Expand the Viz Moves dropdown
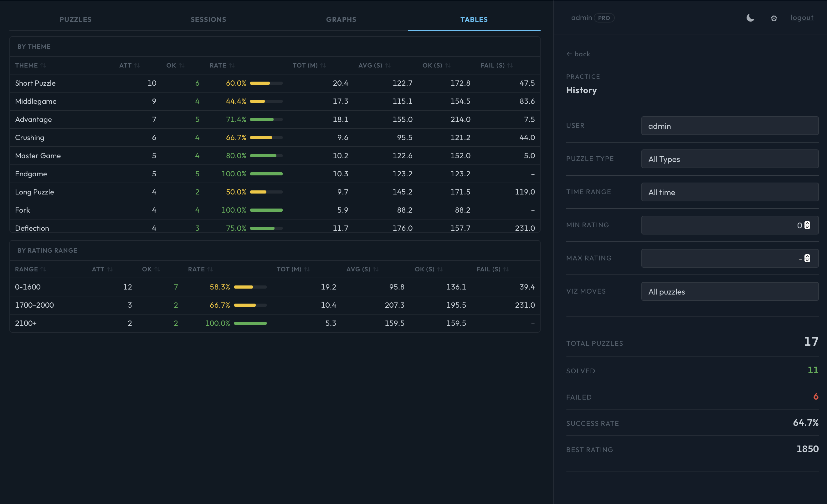This screenshot has width=827, height=504. pos(729,291)
